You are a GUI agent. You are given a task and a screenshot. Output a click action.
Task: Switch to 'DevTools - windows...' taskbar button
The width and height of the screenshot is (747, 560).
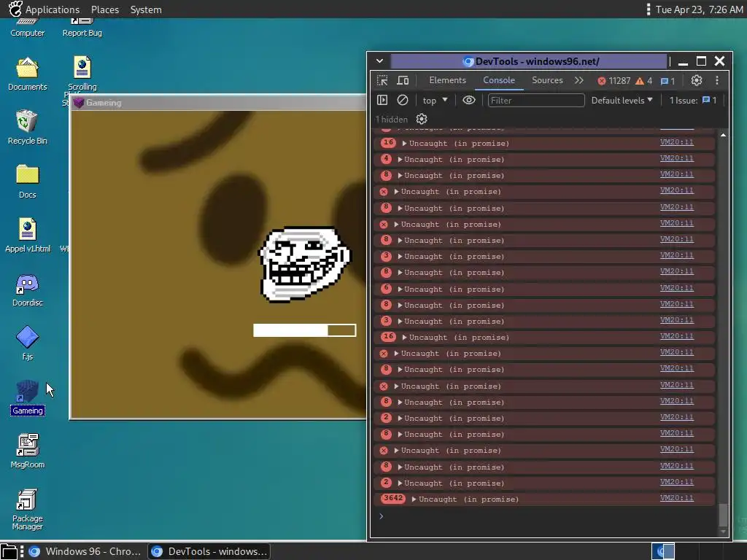pos(209,551)
